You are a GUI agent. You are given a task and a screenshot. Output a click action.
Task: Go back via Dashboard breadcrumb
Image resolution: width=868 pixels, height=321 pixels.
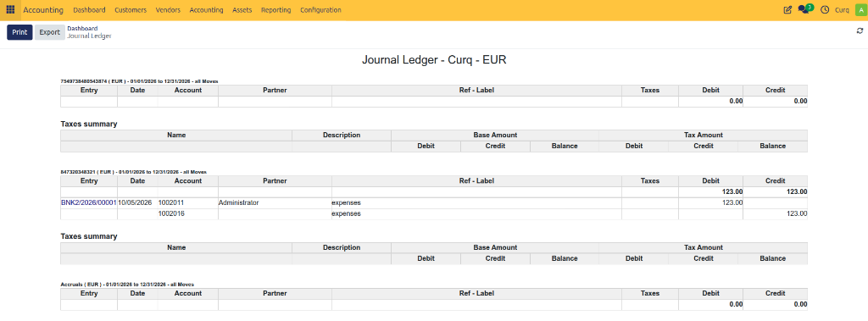82,28
